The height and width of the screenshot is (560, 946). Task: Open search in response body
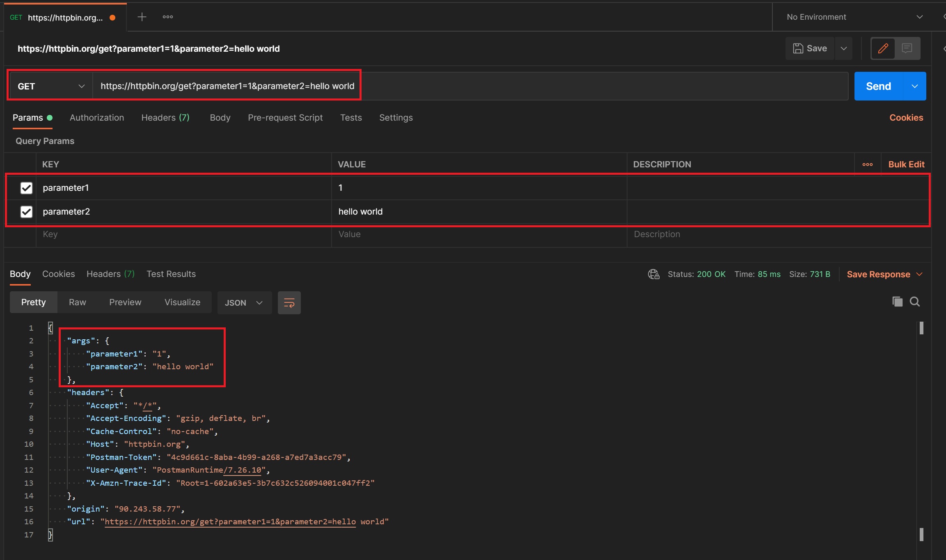[x=915, y=302]
